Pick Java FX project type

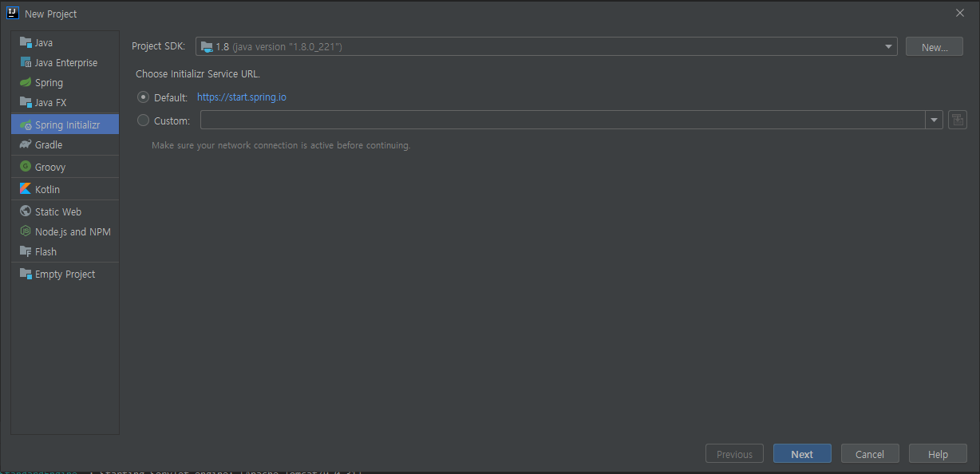pos(65,102)
